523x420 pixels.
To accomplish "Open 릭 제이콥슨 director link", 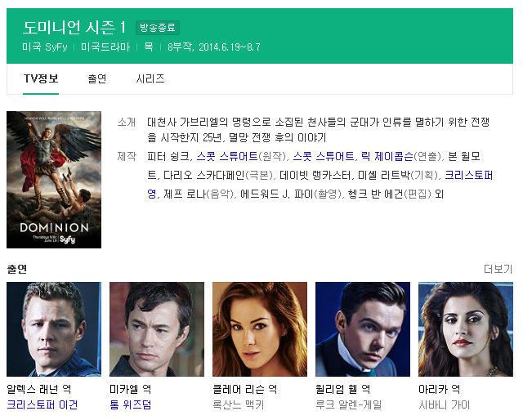I will (387, 156).
